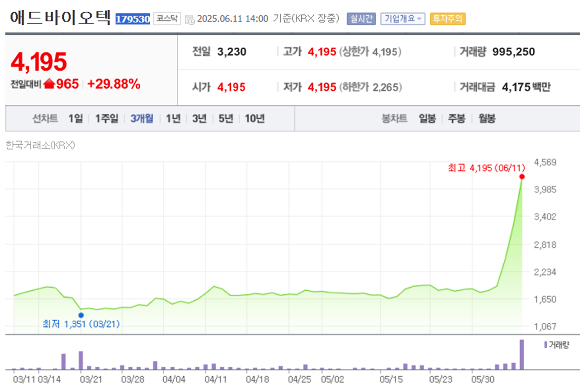Click the calendar icon beside the date
The height and width of the screenshot is (392, 580).
click(190, 19)
